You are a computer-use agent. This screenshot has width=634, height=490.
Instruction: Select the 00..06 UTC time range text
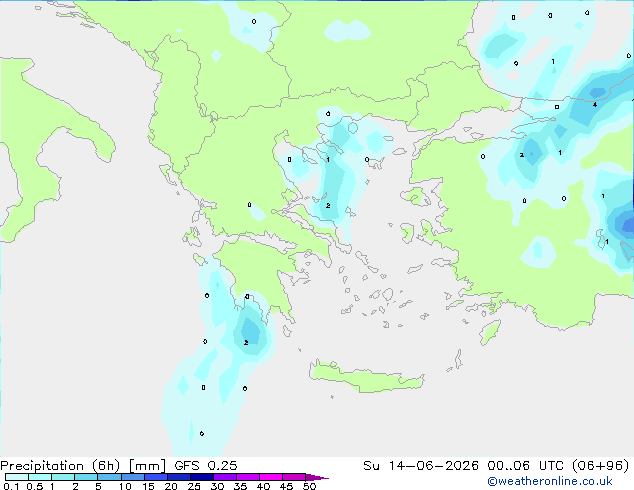(525, 466)
